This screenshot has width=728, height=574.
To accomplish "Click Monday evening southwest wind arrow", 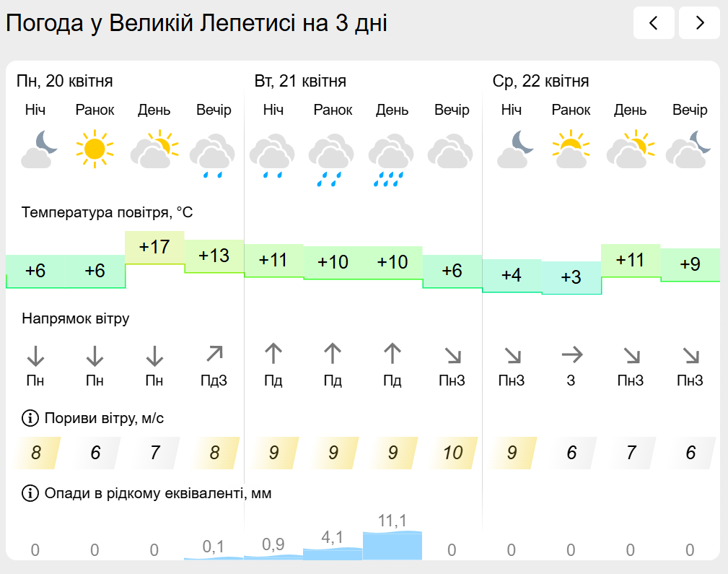I will pos(214,355).
